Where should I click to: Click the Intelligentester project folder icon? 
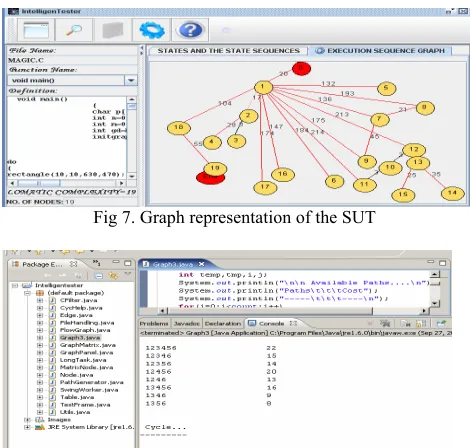tap(27, 285)
